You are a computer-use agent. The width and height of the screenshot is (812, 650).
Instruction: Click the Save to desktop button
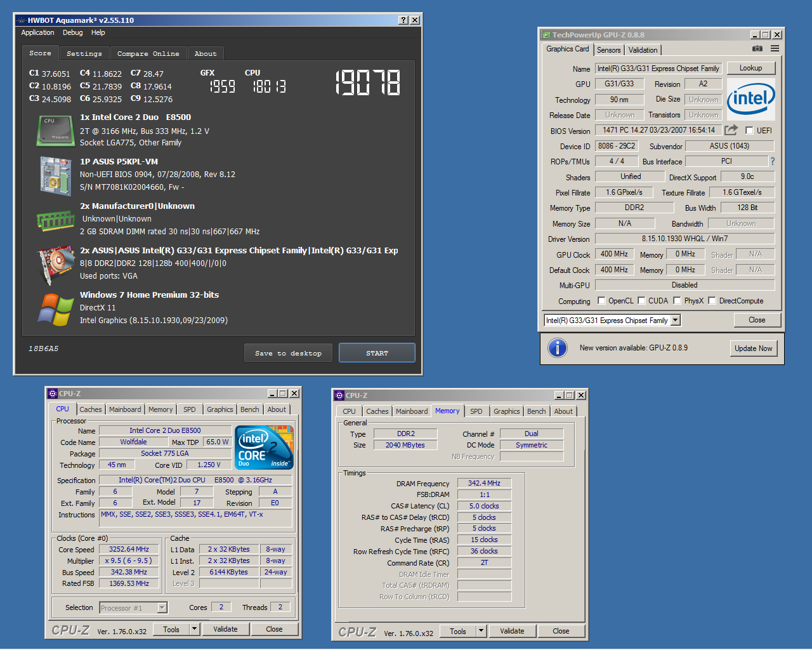(x=288, y=353)
